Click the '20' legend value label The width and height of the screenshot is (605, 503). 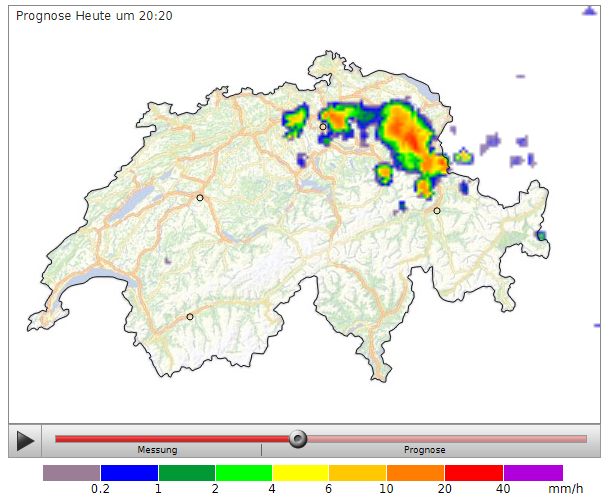point(444,489)
